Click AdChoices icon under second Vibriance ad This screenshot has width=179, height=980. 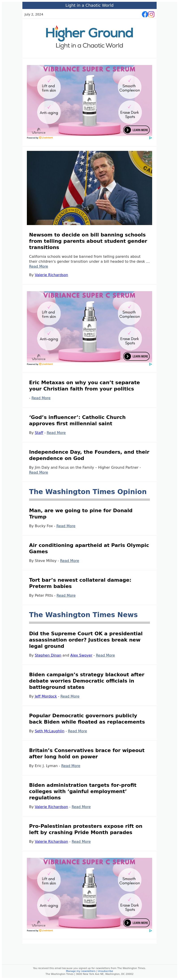pyautogui.click(x=151, y=364)
